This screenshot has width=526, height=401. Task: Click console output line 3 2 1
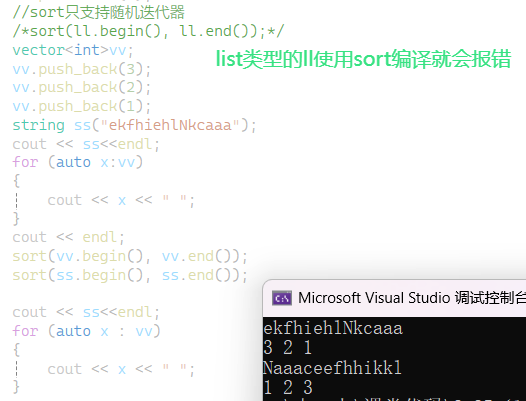[x=288, y=347]
